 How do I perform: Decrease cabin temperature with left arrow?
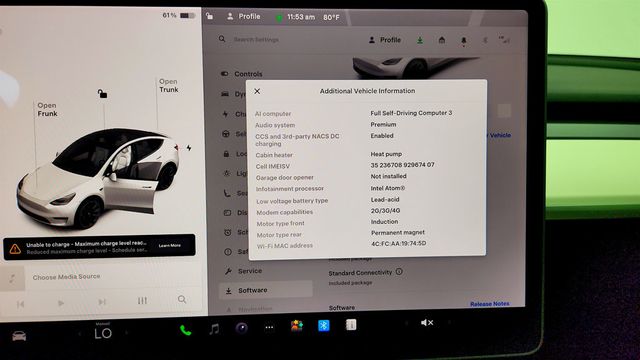(x=80, y=334)
